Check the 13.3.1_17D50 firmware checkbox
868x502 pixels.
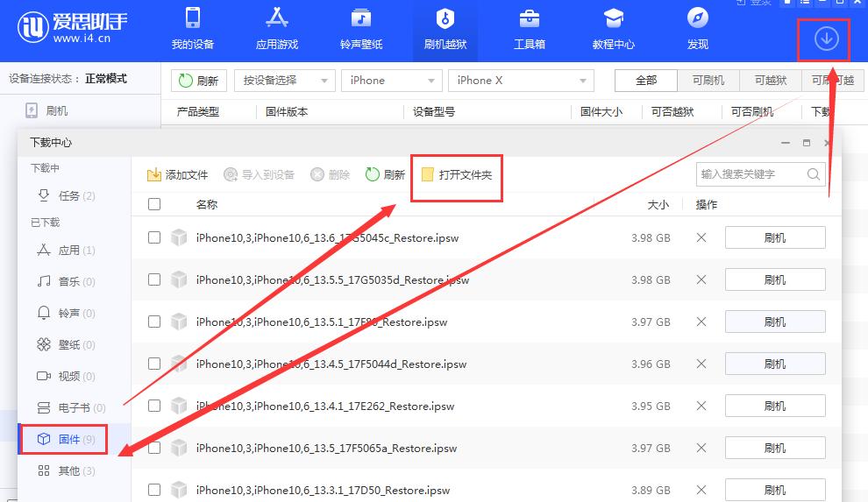pyautogui.click(x=154, y=490)
